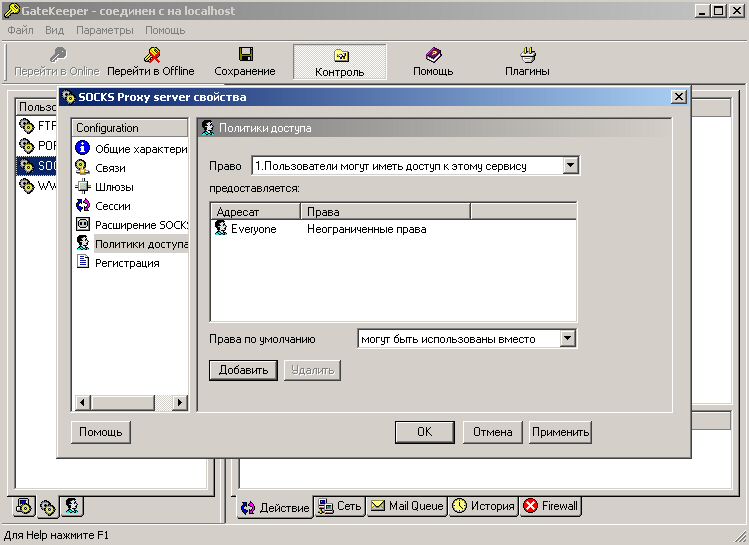Screen dimensions: 749x545
Task: Click the Неограниченные права cell
Action: coord(366,229)
